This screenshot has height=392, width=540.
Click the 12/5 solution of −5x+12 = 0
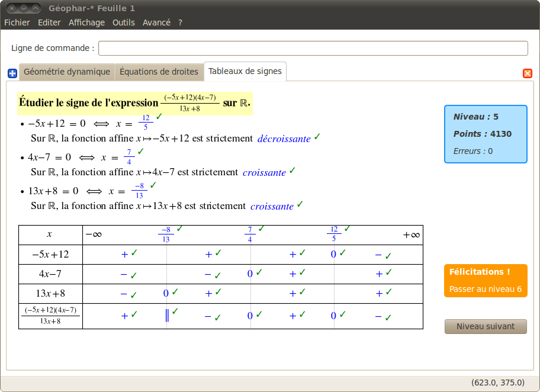pos(146,123)
